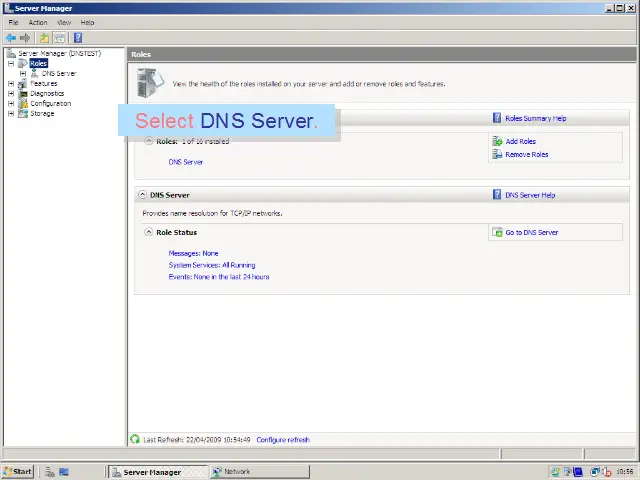
Task: Expand the Diagnostics tree node
Action: (11, 93)
